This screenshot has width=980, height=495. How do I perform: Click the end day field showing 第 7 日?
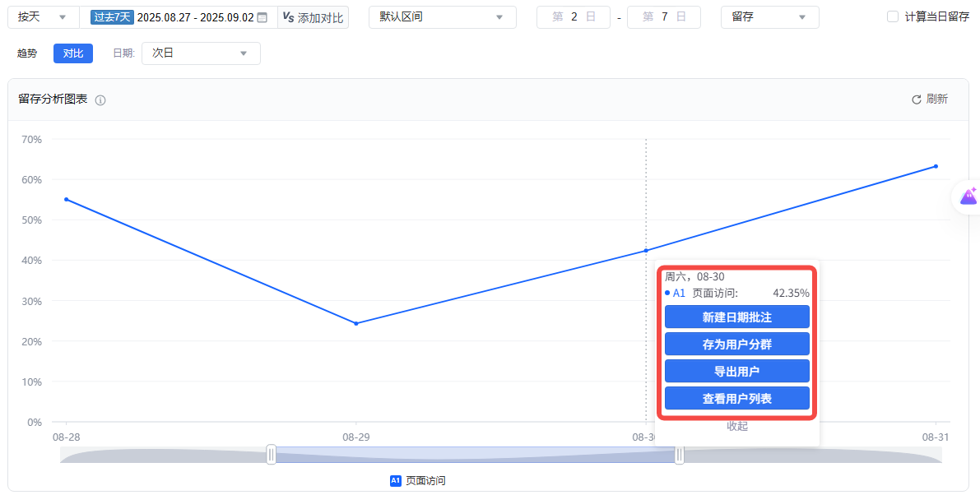click(x=664, y=16)
